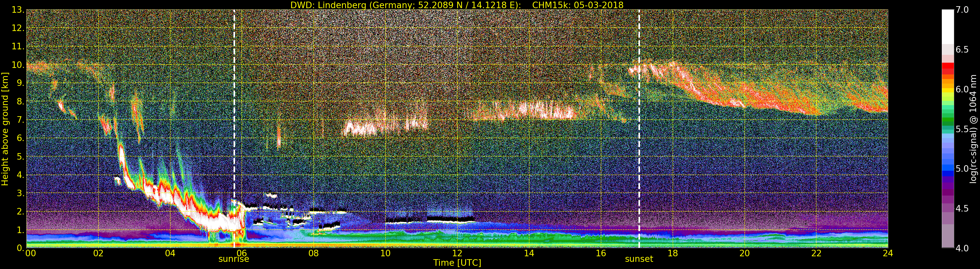
Task: Click the time axis tick label '08'
Action: [313, 253]
